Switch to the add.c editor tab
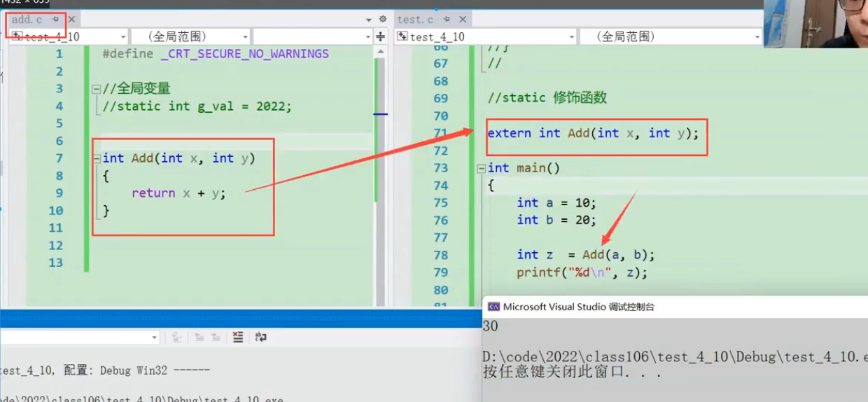The height and width of the screenshot is (402, 868). pyautogui.click(x=27, y=20)
